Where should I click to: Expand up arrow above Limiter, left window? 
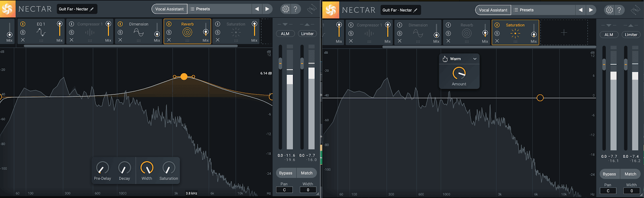point(307,24)
